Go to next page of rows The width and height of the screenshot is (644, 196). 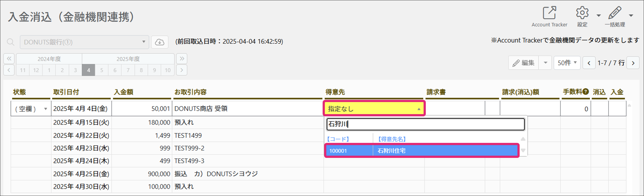(x=633, y=63)
